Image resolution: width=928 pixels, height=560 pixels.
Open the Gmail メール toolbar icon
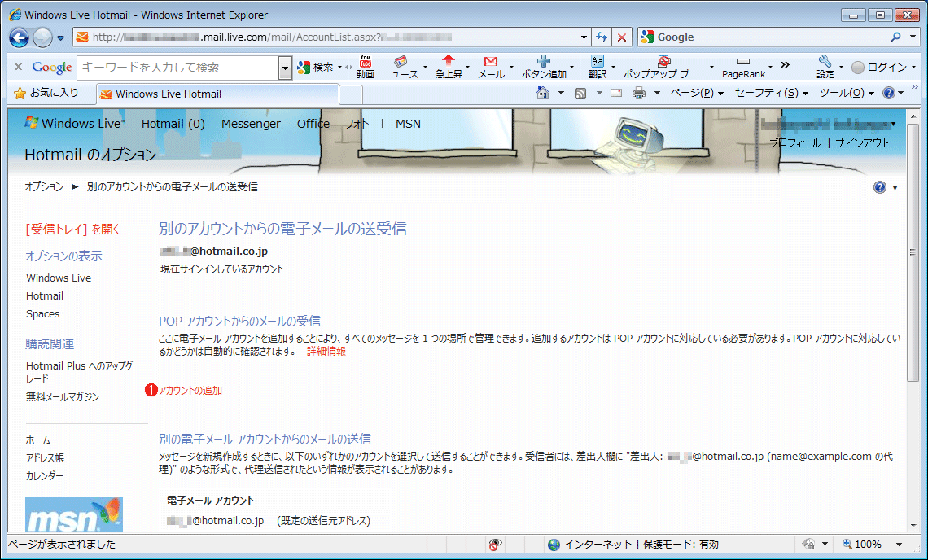[x=491, y=67]
